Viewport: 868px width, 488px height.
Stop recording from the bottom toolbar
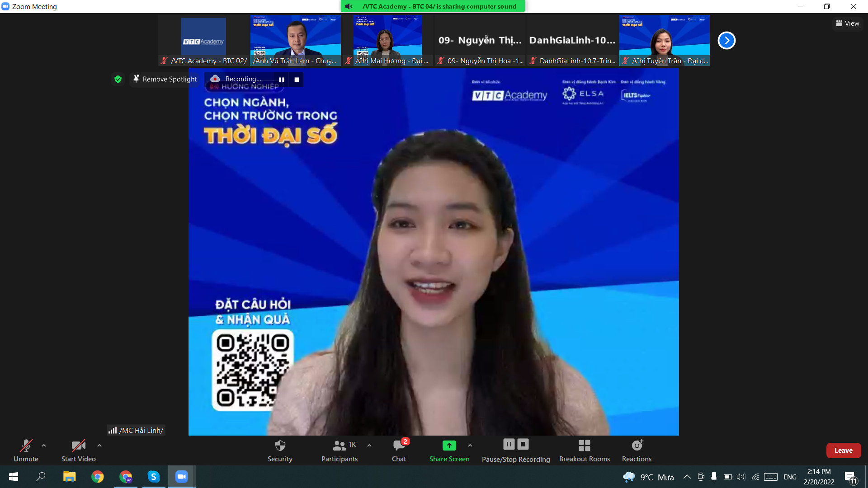point(523,445)
